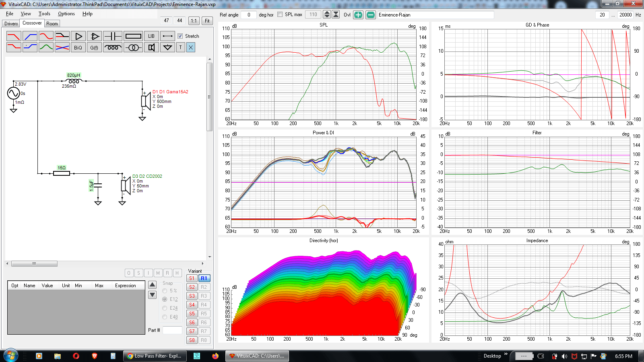Enable the SPL max checkbox
Screen dimensions: 644x362
click(x=280, y=14)
